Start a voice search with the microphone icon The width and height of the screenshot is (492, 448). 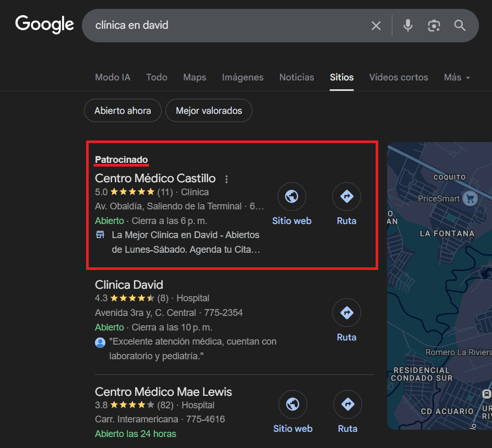(407, 25)
